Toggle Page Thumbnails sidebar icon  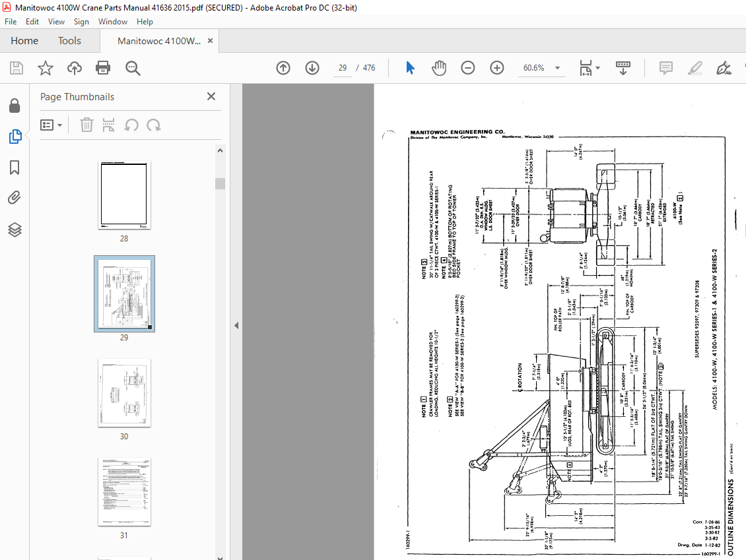point(15,137)
